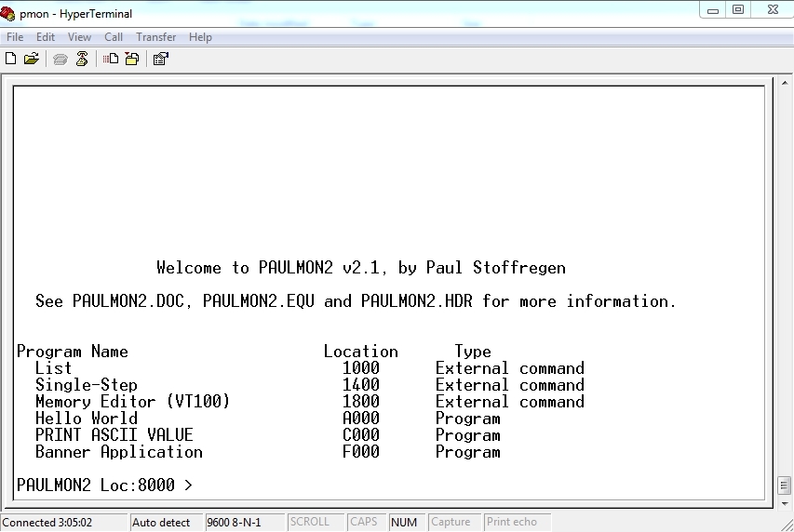Click the Open file folder icon
794x532 pixels.
pos(32,60)
